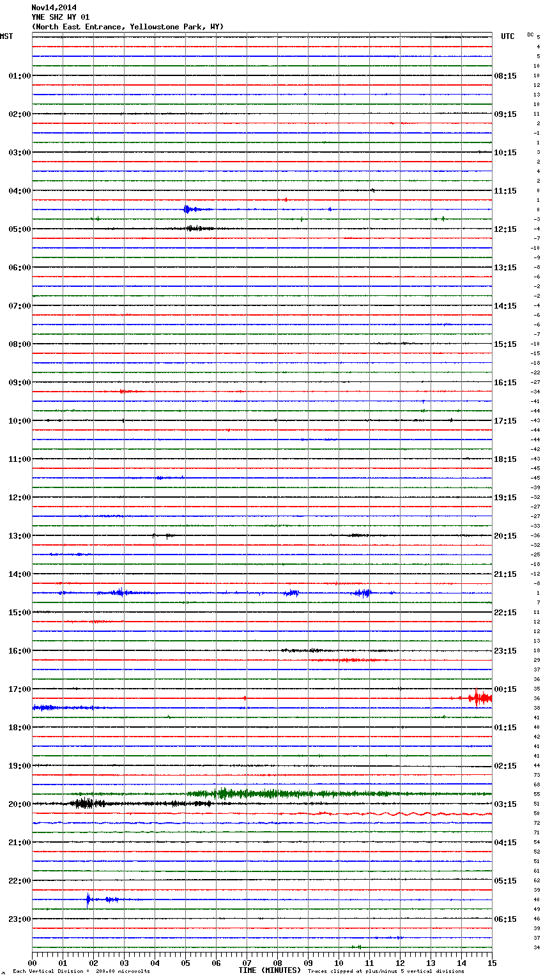Click the MST time zone header
Image resolution: width=543 pixels, height=980 pixels.
[6, 36]
